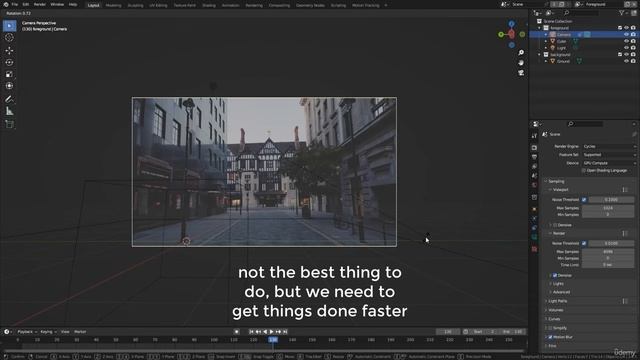Click the viewport zoom magnifier icon
This screenshot has width=640, height=360.
521,53
